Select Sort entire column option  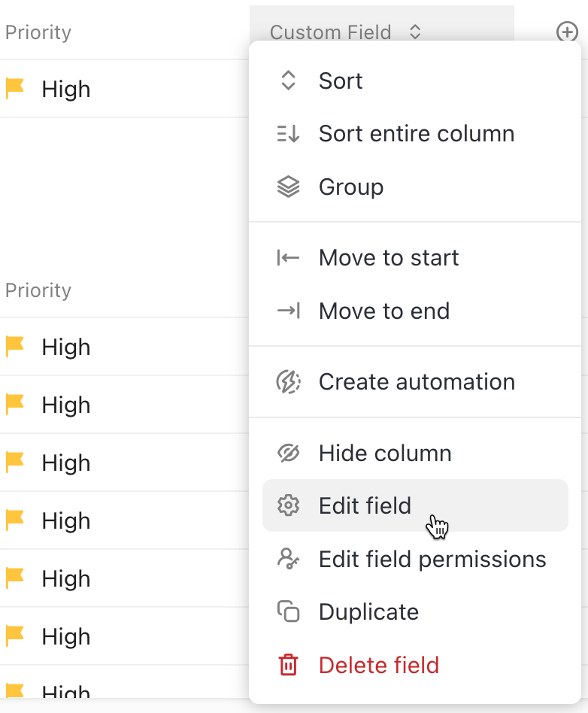(416, 134)
